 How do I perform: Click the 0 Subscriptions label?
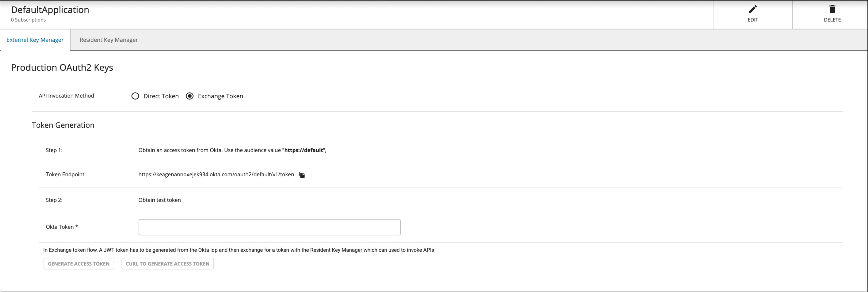point(28,20)
